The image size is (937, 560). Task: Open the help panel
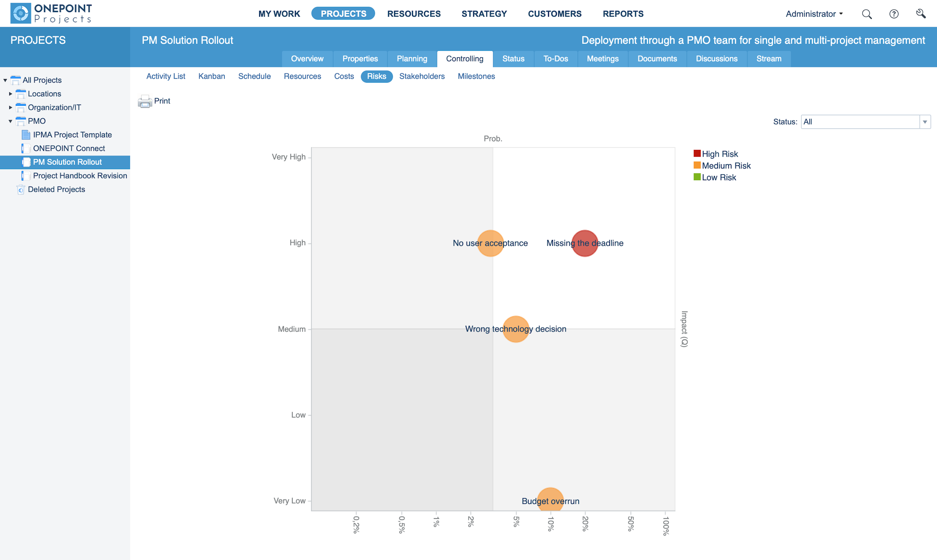tap(894, 14)
